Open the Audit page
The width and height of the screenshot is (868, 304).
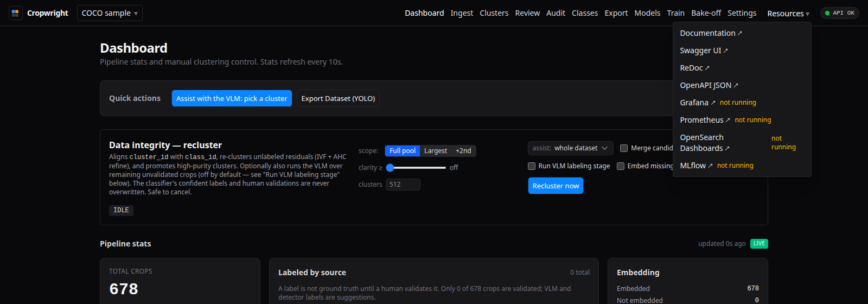[556, 13]
